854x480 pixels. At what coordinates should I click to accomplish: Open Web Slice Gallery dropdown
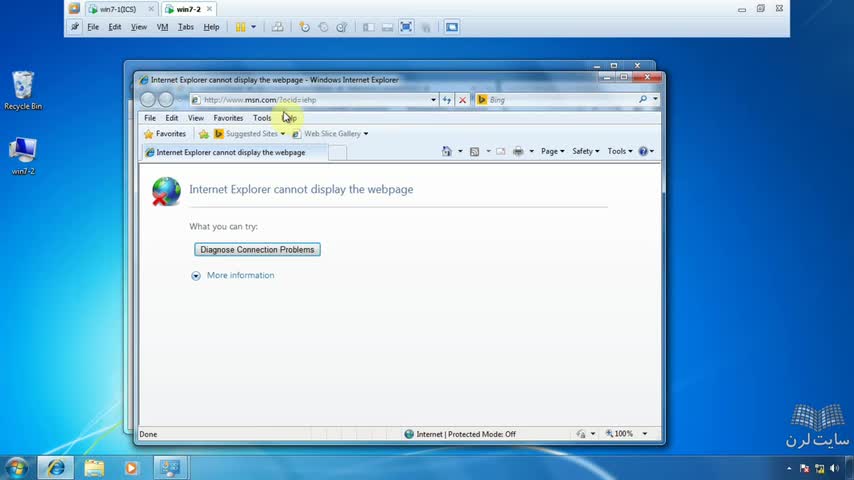click(x=365, y=134)
